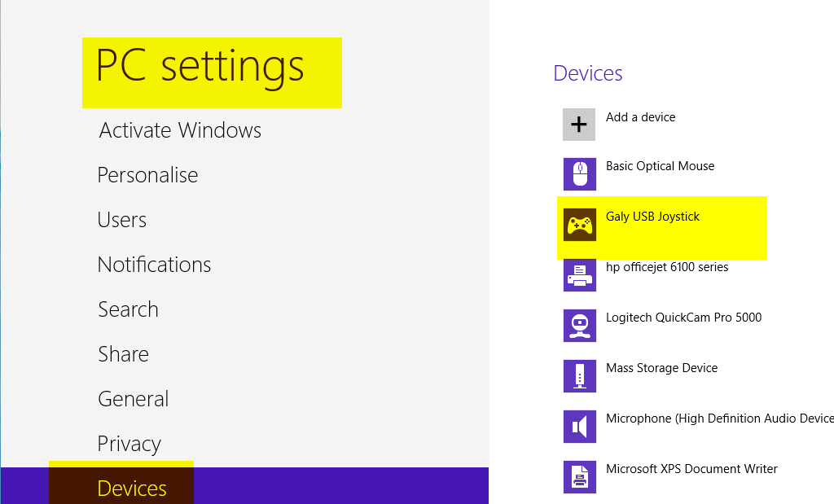Select the Microphone speaker icon

(x=580, y=427)
